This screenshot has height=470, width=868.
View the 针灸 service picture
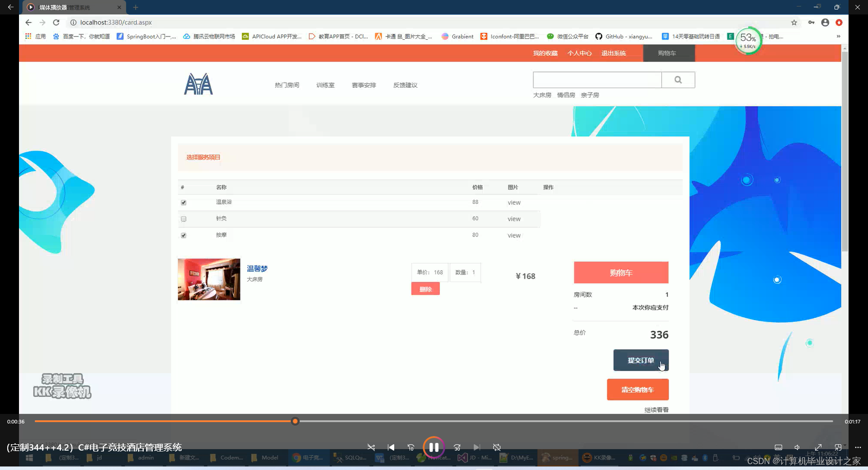[x=514, y=219]
